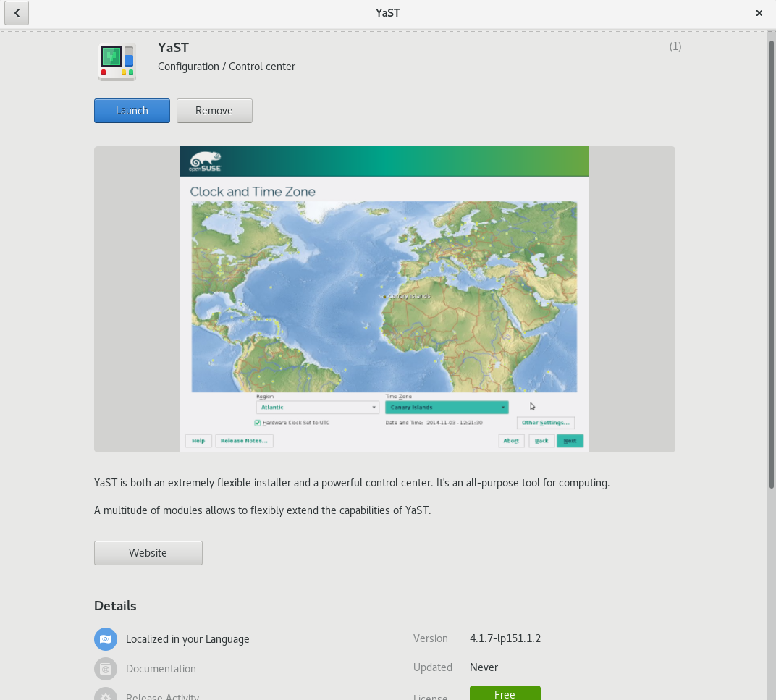Click Next in the Clock screenshot

(570, 441)
